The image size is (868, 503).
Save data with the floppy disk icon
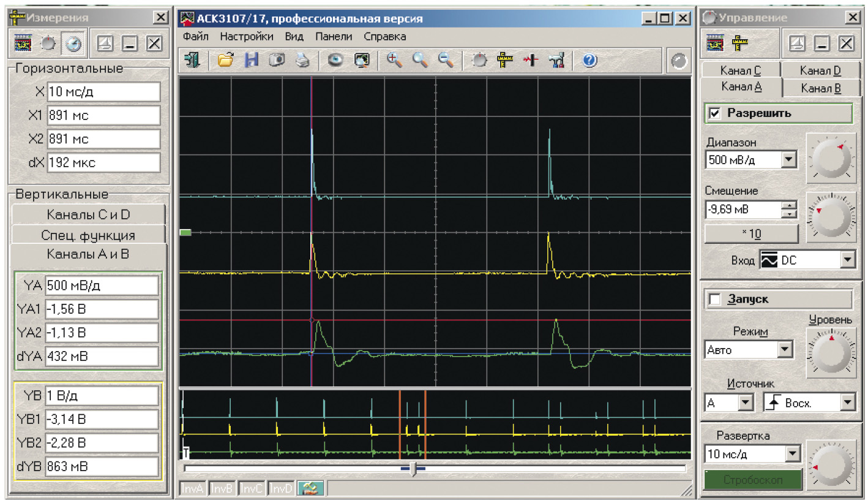pos(252,60)
